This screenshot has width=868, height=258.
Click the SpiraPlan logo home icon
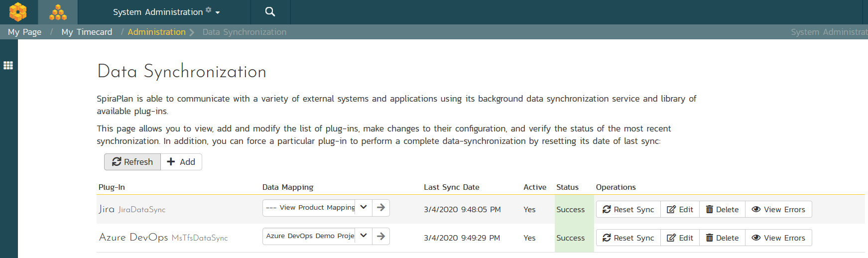point(18,12)
